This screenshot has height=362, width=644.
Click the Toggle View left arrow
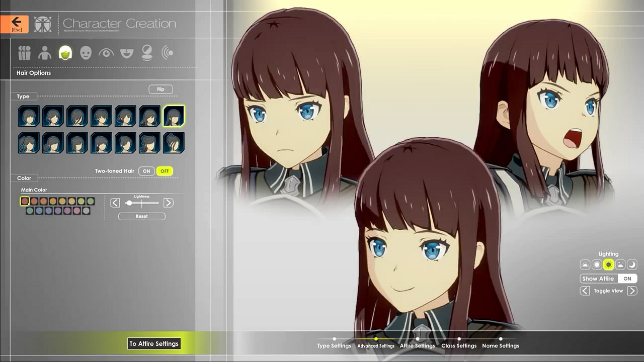pos(585,291)
